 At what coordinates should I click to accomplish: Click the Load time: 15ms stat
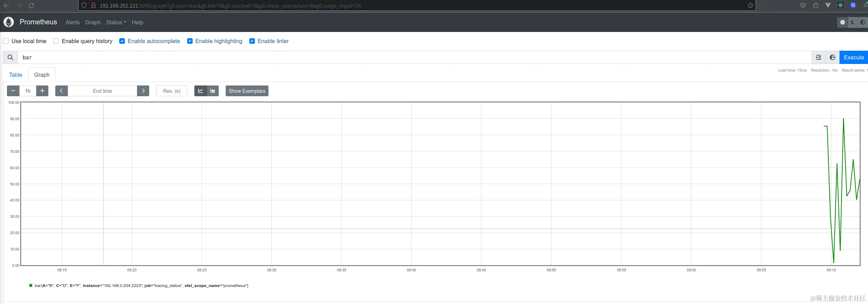click(x=792, y=70)
